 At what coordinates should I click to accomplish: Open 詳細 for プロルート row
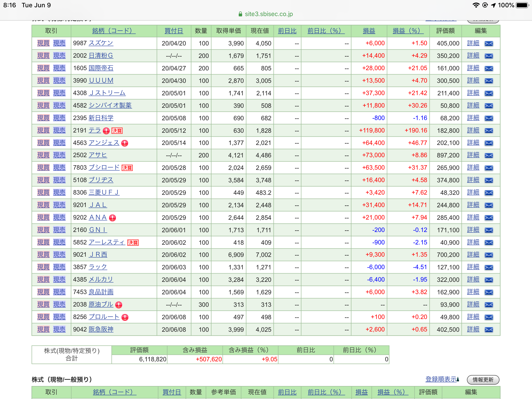click(473, 317)
